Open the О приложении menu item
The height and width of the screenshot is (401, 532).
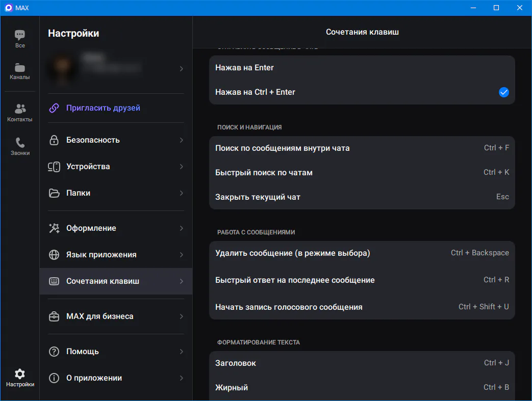tap(94, 378)
